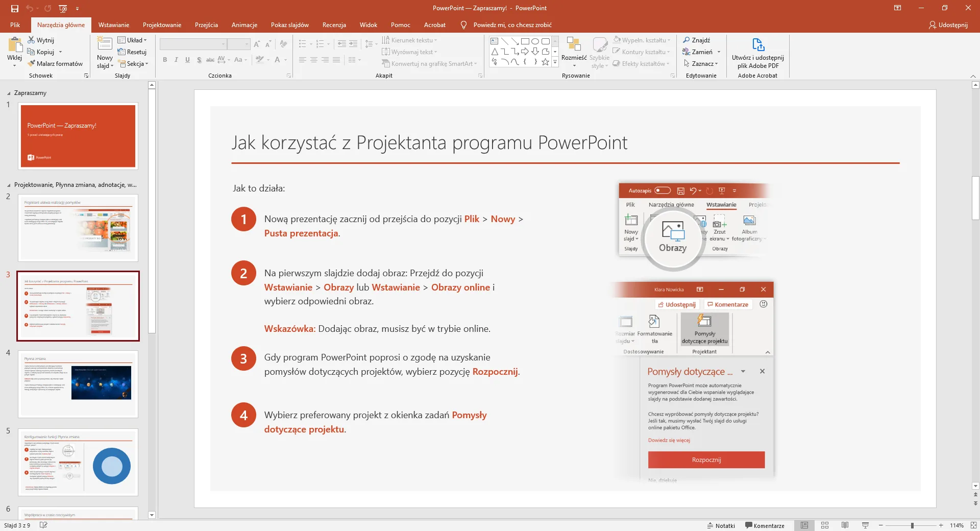The image size is (980, 531).
Task: Cut selection with the Wytnij scissors
Action: 41,40
